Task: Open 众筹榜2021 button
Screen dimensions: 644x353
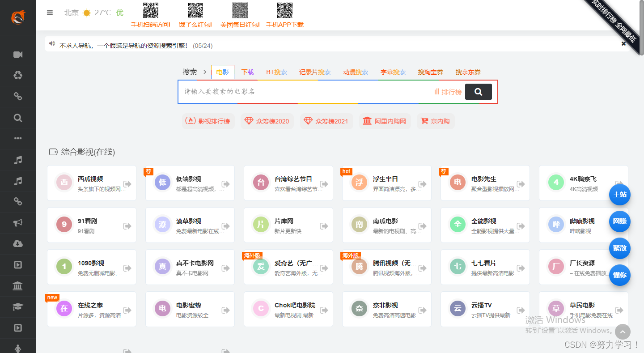Action: (326, 121)
